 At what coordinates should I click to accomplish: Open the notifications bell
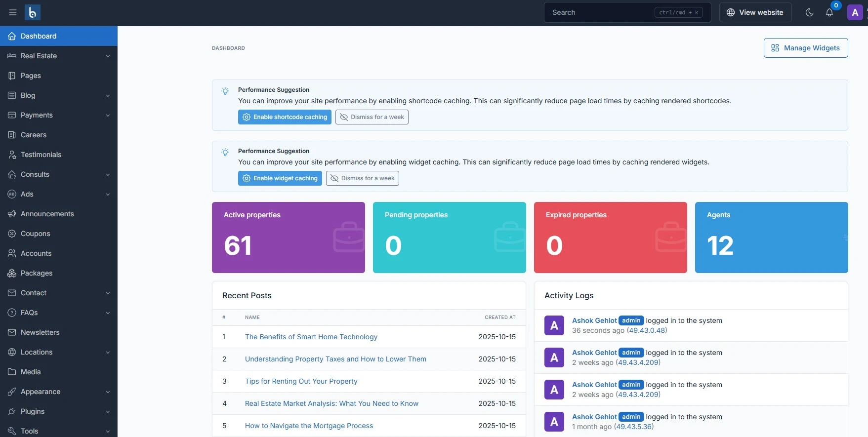[829, 13]
